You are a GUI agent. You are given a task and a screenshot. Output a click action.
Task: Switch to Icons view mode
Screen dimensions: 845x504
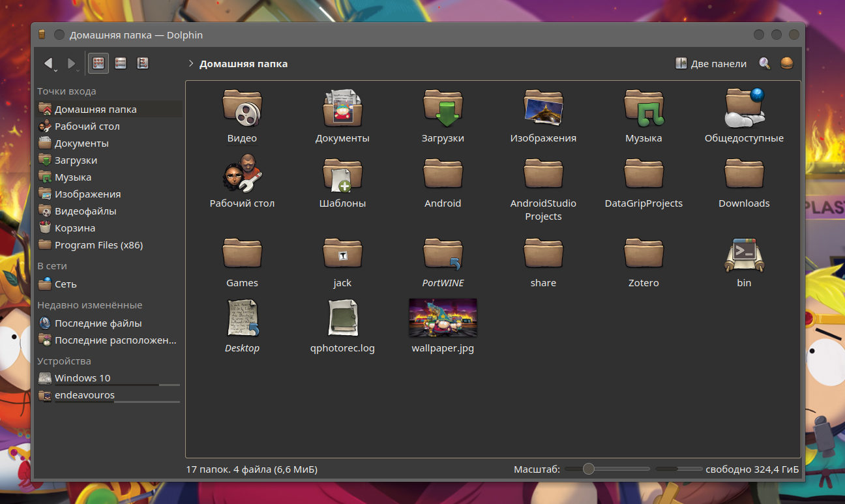(x=98, y=63)
